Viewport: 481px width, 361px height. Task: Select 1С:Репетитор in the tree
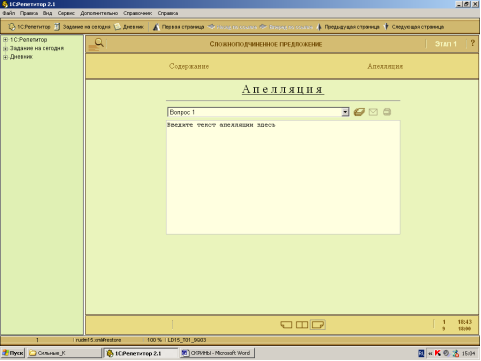coord(28,40)
